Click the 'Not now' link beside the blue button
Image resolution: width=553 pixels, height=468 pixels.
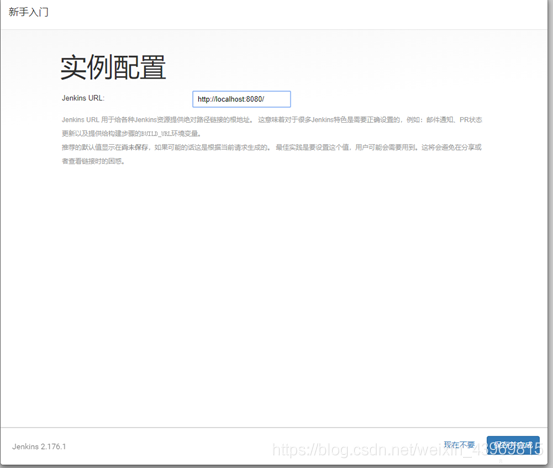[459, 445]
